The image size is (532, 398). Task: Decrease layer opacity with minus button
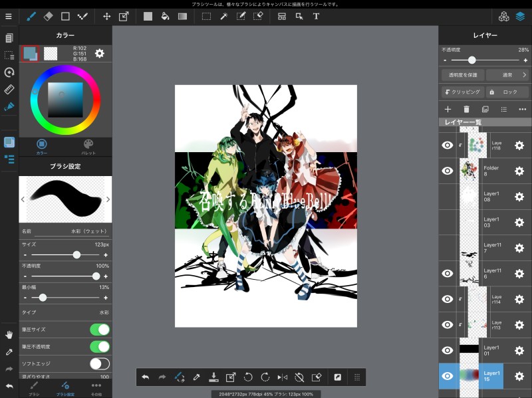click(445, 60)
